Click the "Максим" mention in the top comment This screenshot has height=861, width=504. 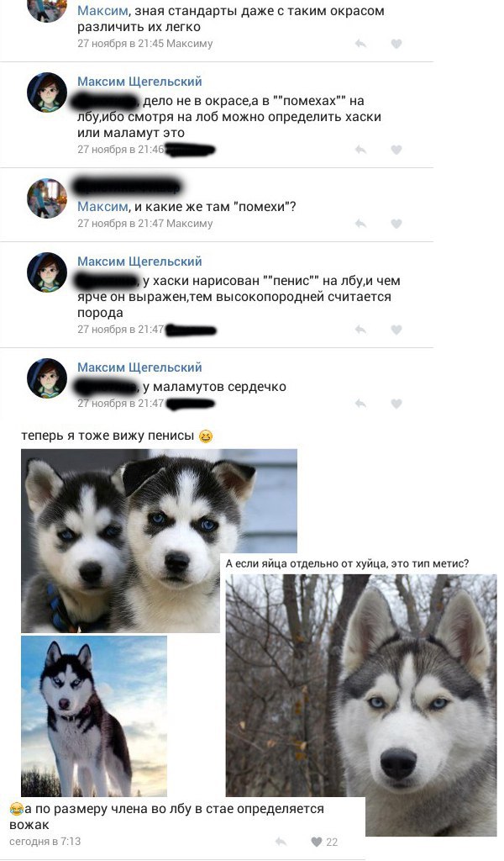tap(102, 10)
